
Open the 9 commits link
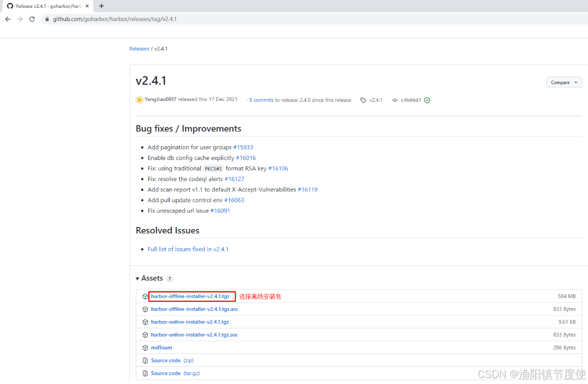click(x=261, y=100)
